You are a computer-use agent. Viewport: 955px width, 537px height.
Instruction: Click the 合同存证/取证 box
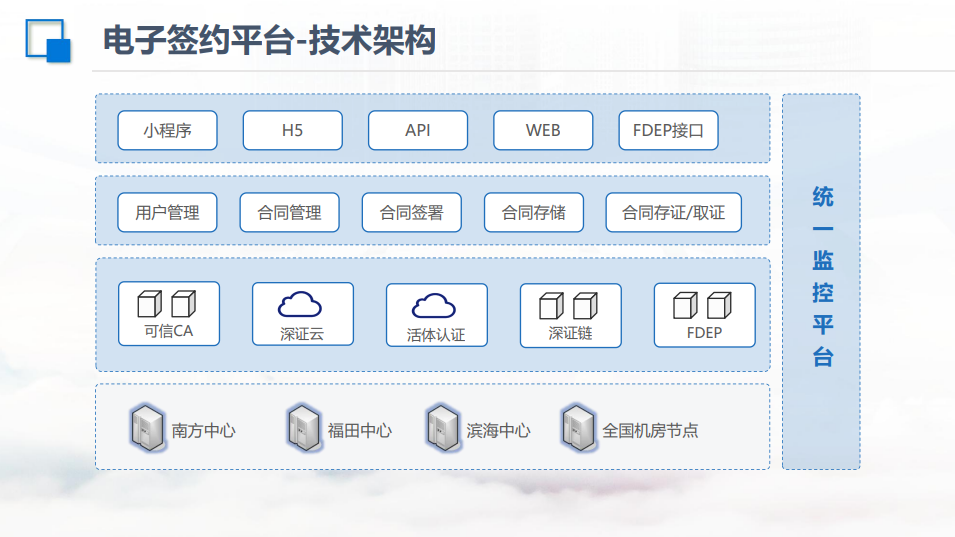(674, 212)
